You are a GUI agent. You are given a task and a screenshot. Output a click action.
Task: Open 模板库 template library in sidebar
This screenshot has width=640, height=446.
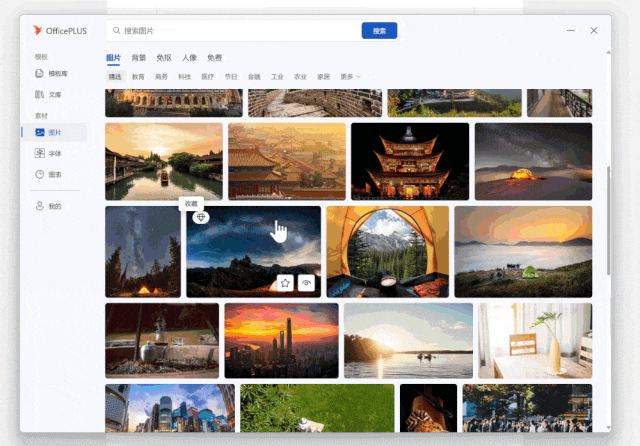pyautogui.click(x=52, y=74)
